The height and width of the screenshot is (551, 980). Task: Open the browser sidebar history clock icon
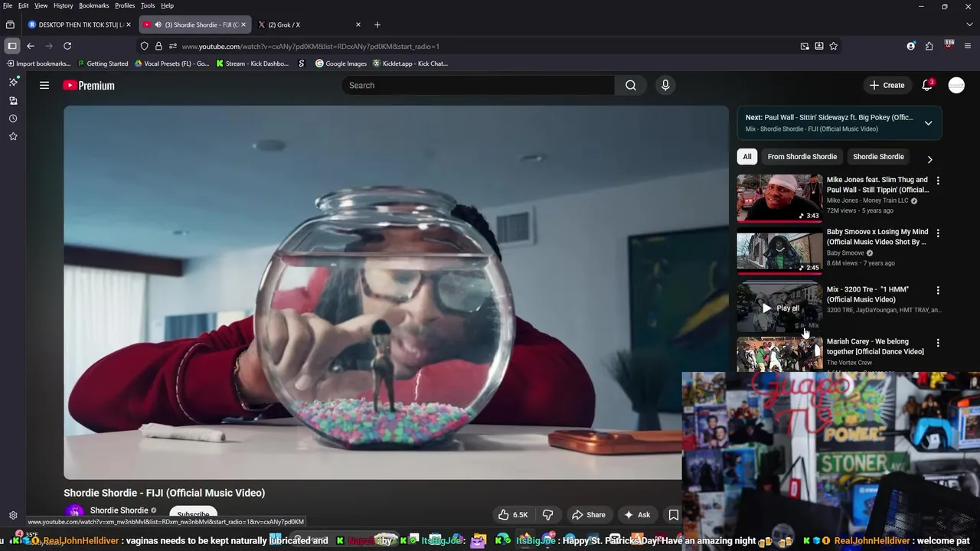coord(13,119)
